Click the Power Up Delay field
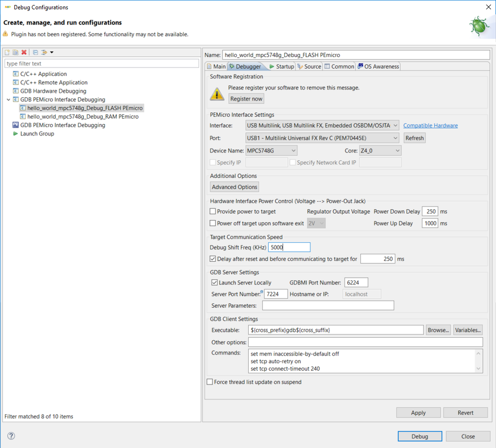 tap(430, 223)
